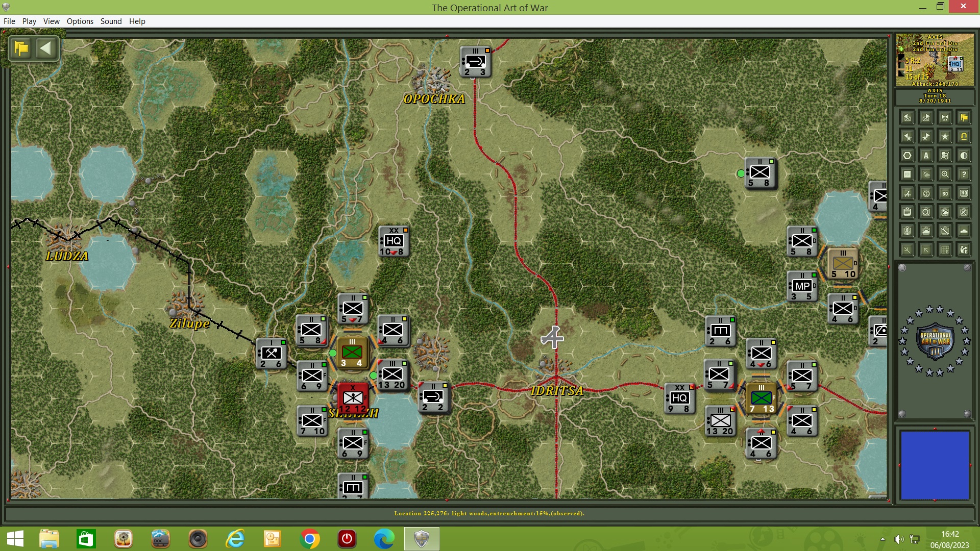Screen dimensions: 980x551
Task: Open the plain clipboard report icon
Action: [x=907, y=212]
